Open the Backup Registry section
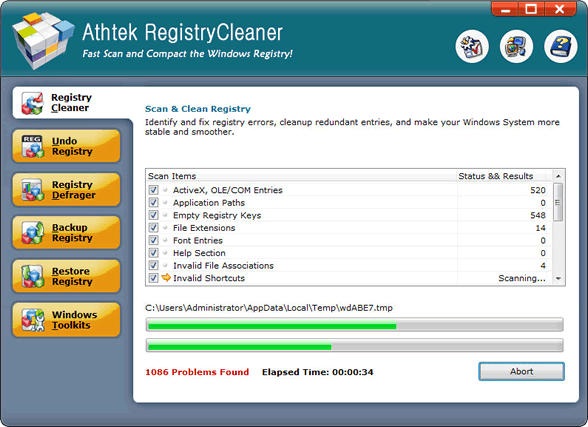 click(x=66, y=233)
